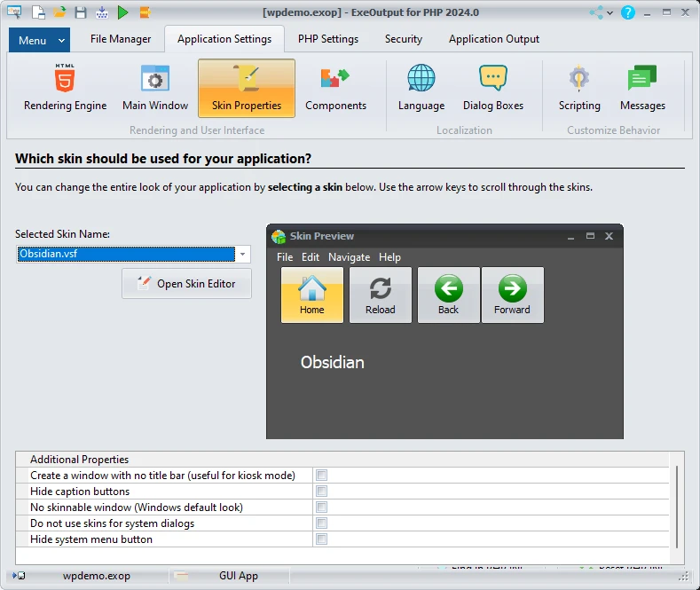Image resolution: width=700 pixels, height=590 pixels.
Task: Expand the Selected Skin Name dropdown
Action: [242, 255]
